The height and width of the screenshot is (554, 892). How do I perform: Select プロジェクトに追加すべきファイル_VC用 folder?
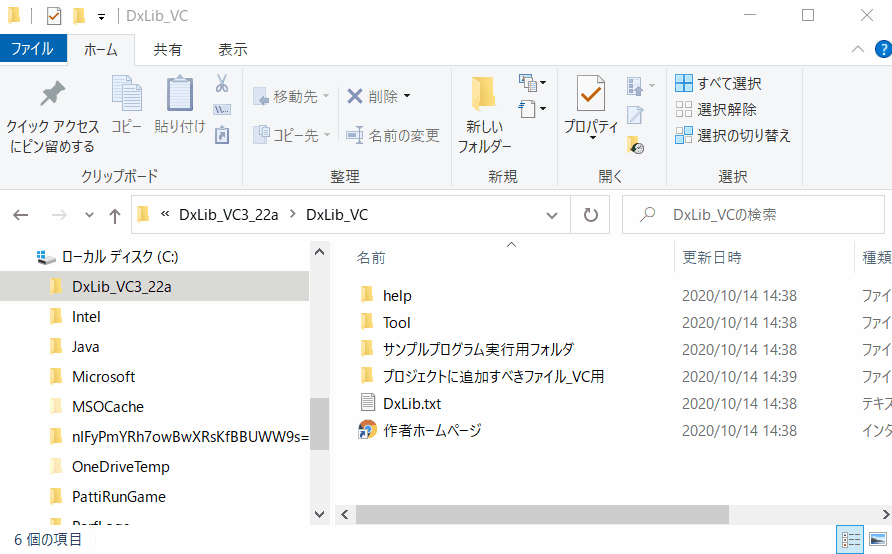493,376
